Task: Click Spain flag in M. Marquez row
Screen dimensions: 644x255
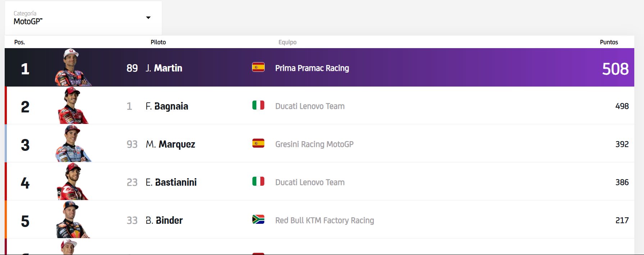Action: [x=258, y=143]
